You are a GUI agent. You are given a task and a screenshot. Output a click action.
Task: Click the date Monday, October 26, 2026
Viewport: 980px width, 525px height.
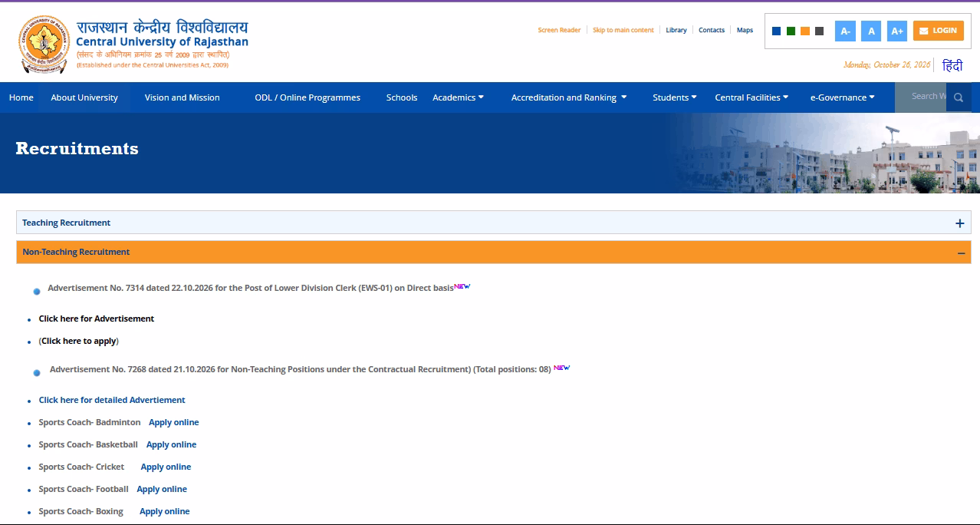tap(887, 65)
